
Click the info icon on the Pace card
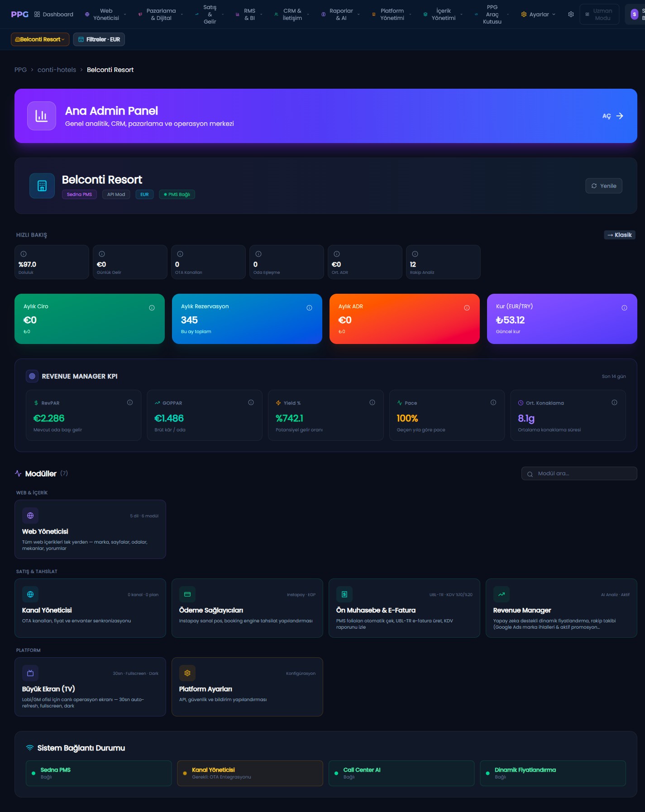pos(493,402)
